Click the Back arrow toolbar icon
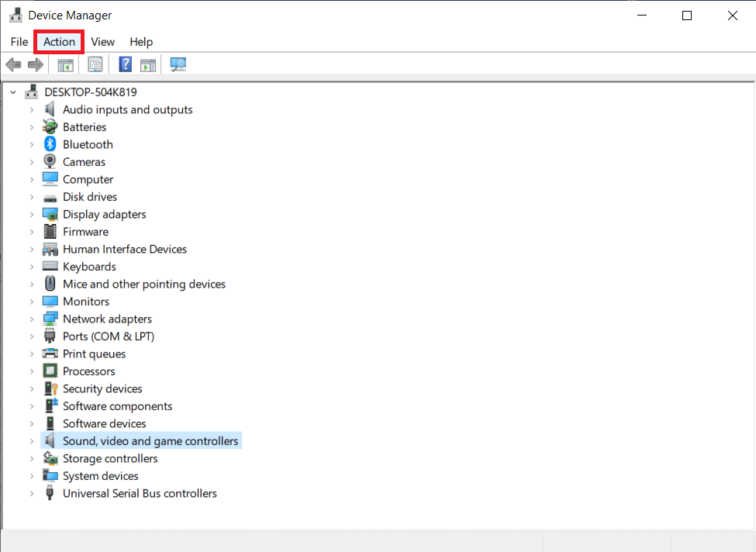The width and height of the screenshot is (756, 552). pos(13,64)
